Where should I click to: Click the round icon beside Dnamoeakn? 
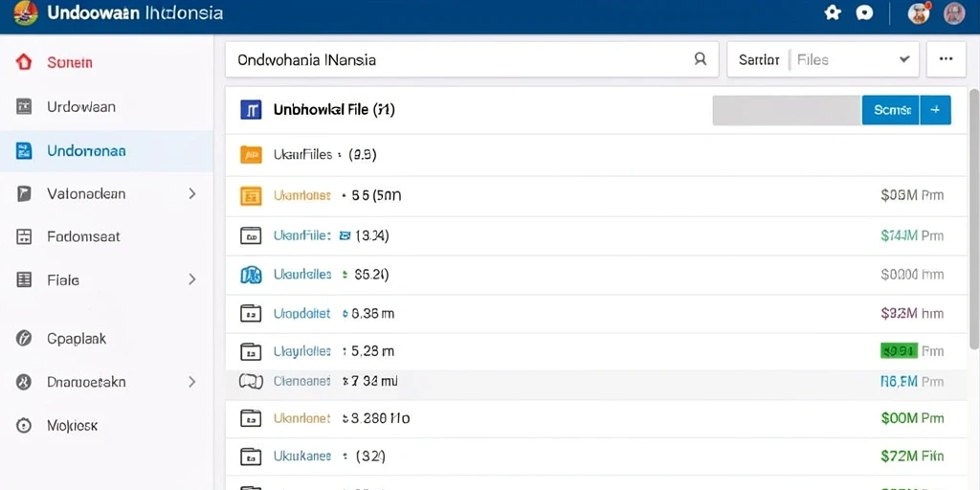click(24, 382)
